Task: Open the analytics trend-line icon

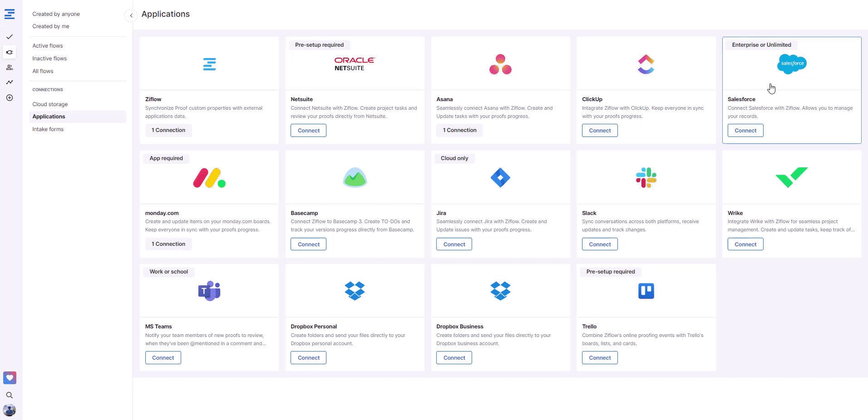Action: point(10,82)
